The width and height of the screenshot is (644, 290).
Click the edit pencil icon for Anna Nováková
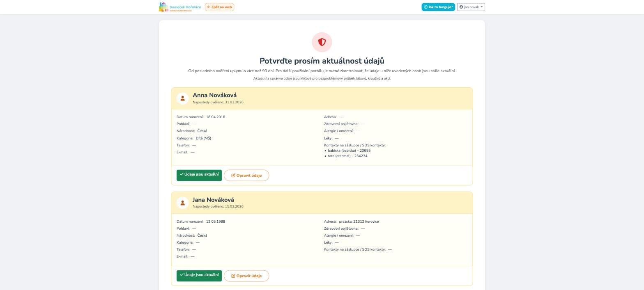(x=233, y=176)
